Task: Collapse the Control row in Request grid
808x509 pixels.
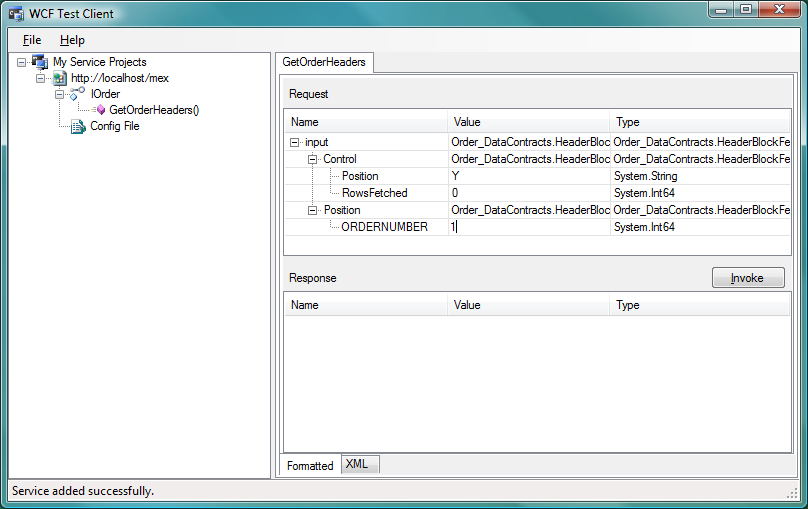Action: point(312,159)
